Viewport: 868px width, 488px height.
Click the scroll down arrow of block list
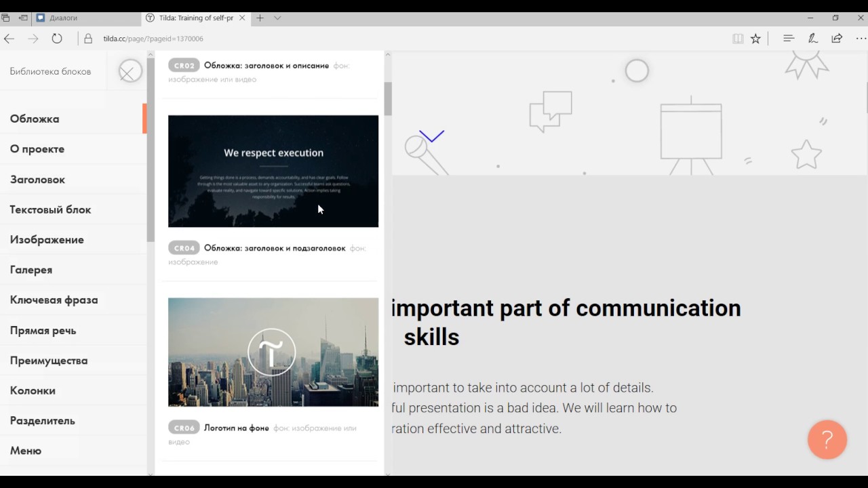[x=388, y=474]
